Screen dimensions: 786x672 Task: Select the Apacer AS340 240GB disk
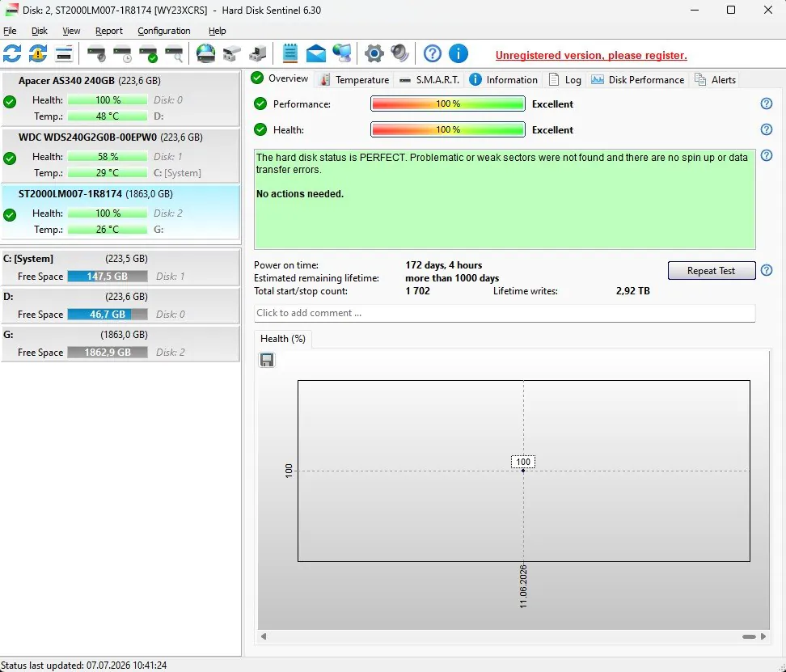click(120, 99)
